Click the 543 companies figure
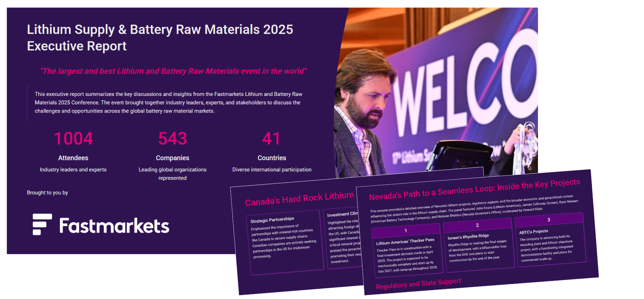Viewport: 644px width, 299px height. (172, 139)
